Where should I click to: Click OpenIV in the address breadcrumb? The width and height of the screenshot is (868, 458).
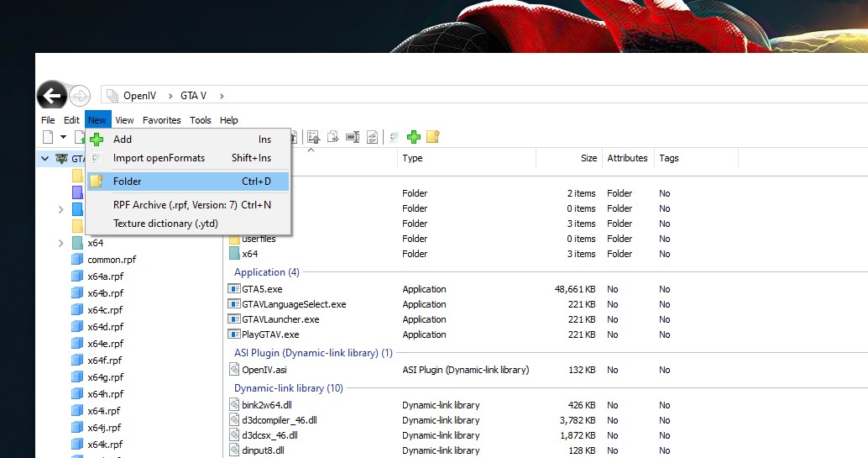click(x=139, y=96)
